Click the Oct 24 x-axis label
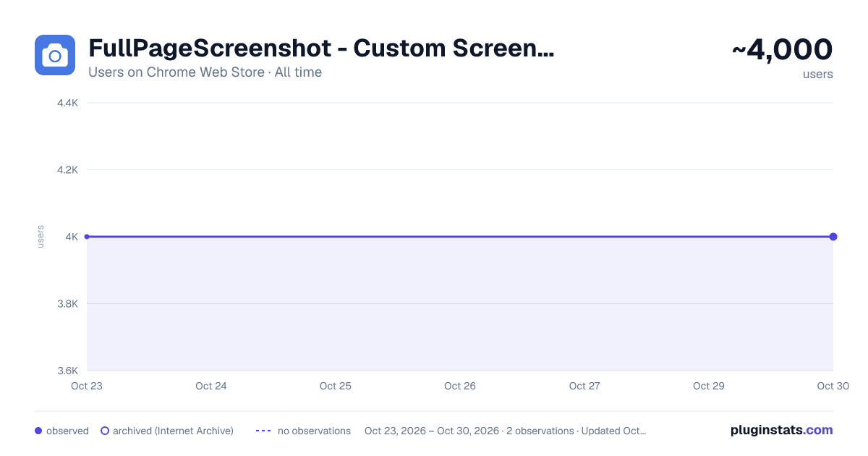Image resolution: width=868 pixels, height=456 pixels. click(211, 386)
